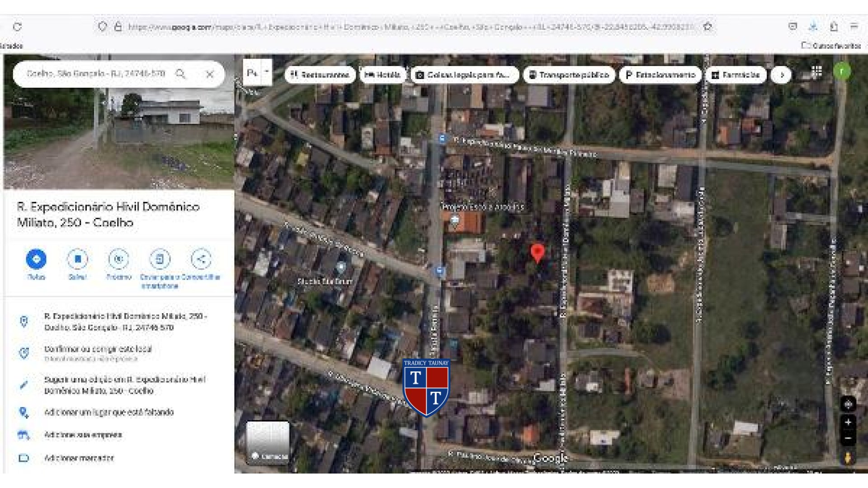
Task: Center the map on my location
Action: [x=848, y=404]
